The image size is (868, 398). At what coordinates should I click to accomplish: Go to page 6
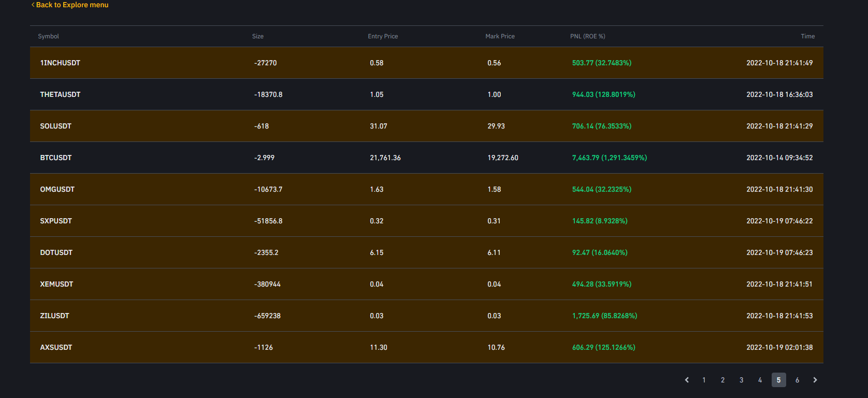click(x=797, y=380)
